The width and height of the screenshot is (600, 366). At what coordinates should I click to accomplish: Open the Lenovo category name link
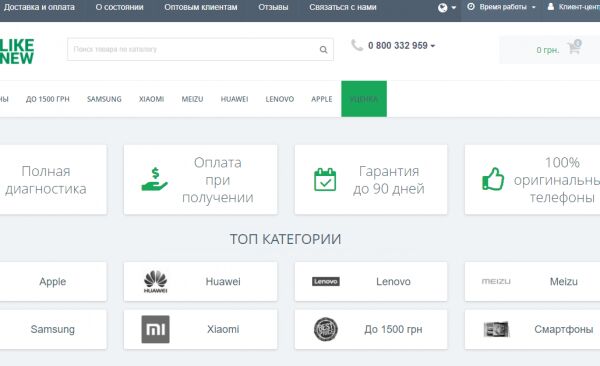(393, 281)
